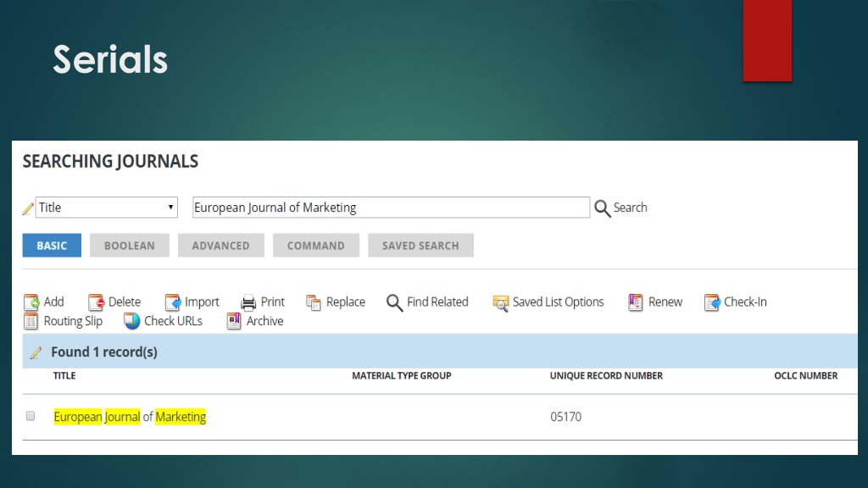
Task: Click the Import text label
Action: coord(202,302)
